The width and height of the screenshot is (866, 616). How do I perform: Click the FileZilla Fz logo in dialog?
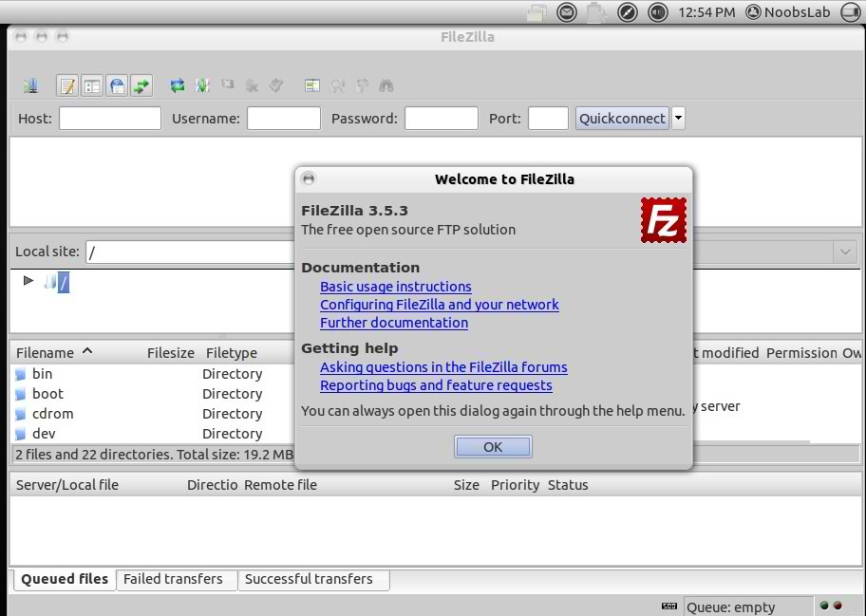[664, 220]
